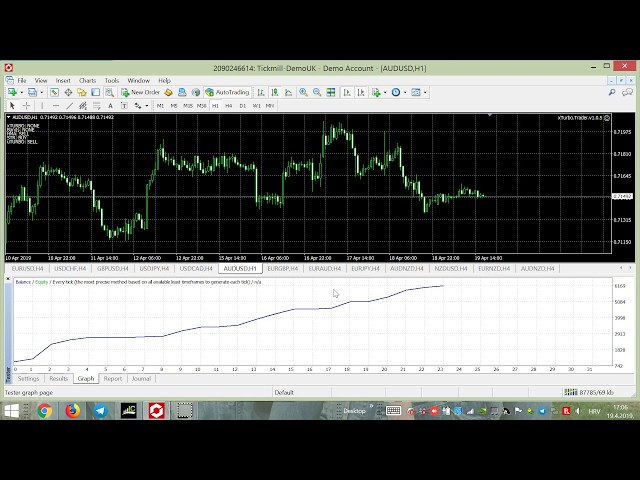Viewport: 640px width, 480px height.
Task: Click the zoom in magnifier icon
Action: point(302,92)
